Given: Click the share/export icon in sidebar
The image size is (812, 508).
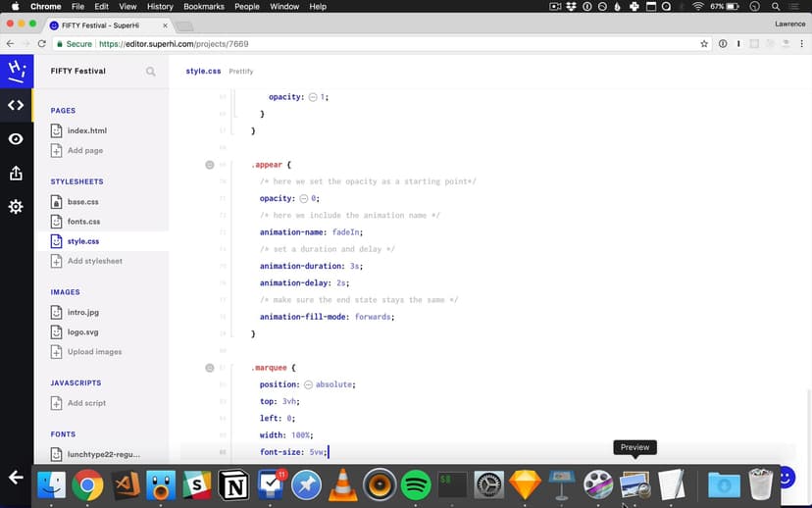Looking at the screenshot, I should pos(16,173).
